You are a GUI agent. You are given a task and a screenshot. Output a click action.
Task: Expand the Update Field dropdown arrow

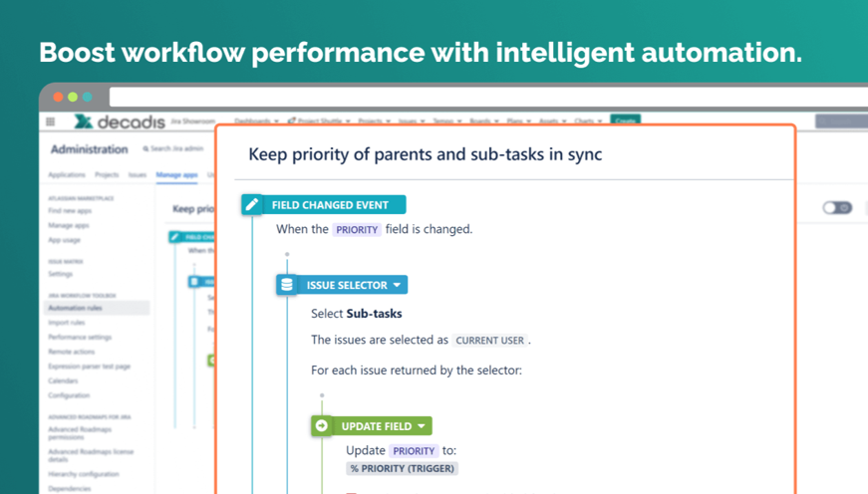pyautogui.click(x=422, y=425)
